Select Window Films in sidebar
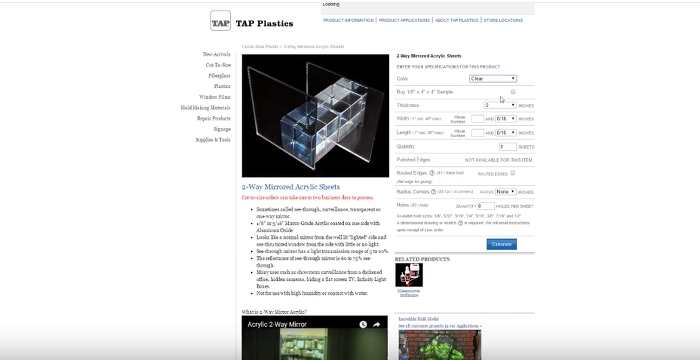The image size is (700, 360). (215, 97)
